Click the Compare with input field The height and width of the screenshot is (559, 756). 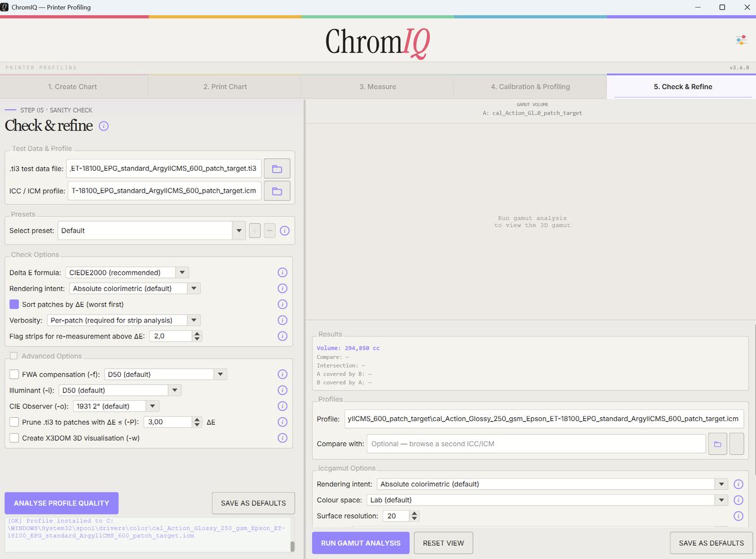tap(536, 444)
